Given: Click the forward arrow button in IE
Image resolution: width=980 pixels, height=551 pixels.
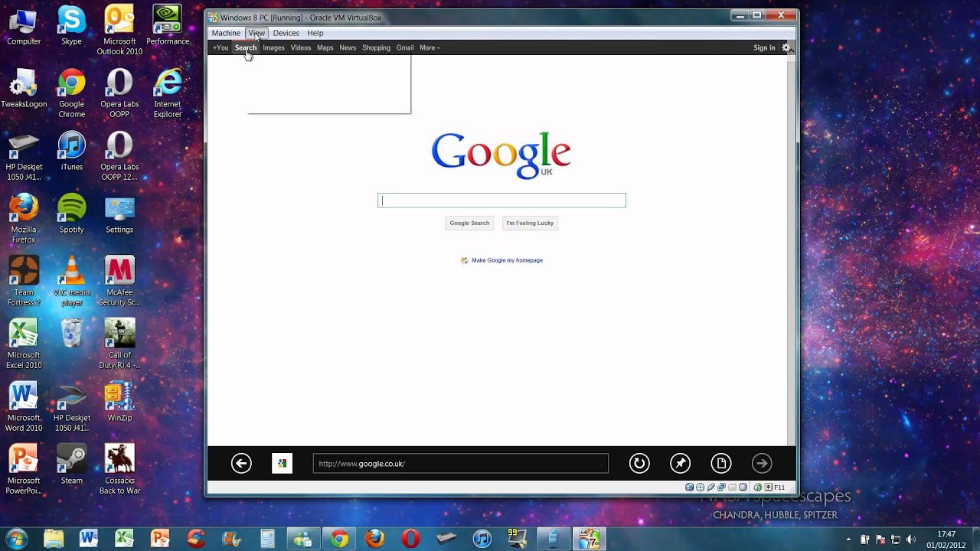Looking at the screenshot, I should click(762, 463).
